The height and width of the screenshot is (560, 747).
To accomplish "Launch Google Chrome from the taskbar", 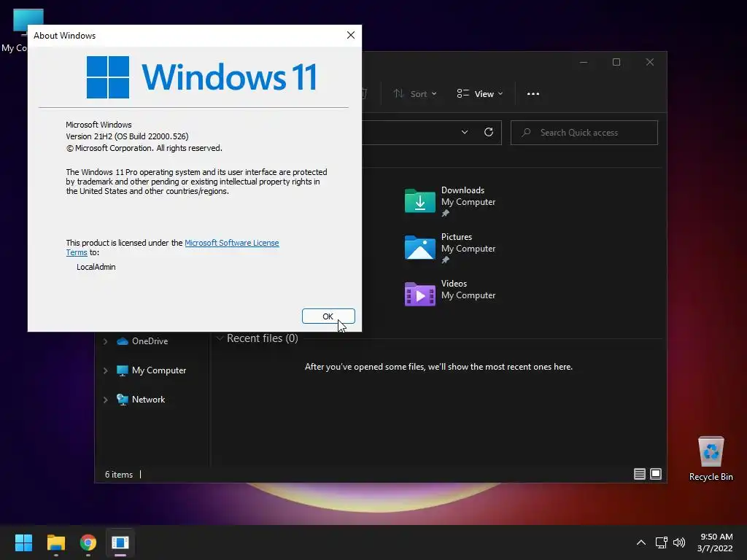I will click(x=88, y=542).
